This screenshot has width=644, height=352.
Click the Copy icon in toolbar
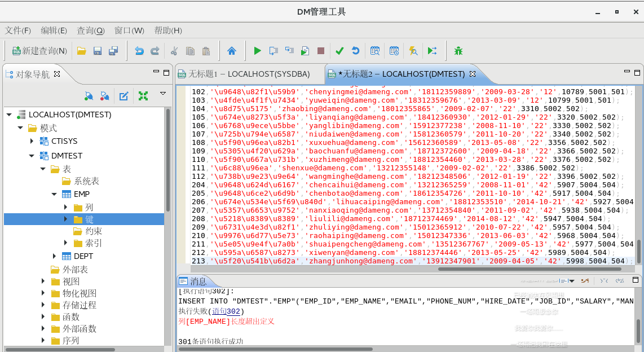tap(189, 51)
